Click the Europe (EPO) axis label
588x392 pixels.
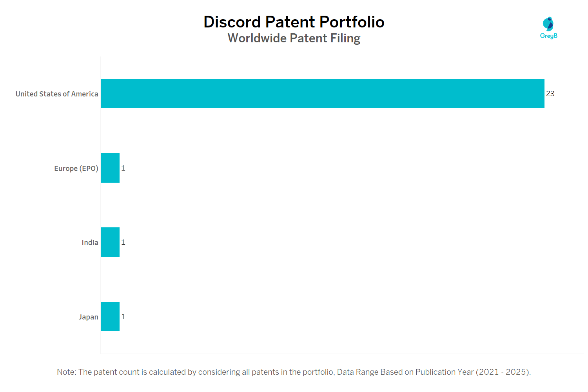76,169
